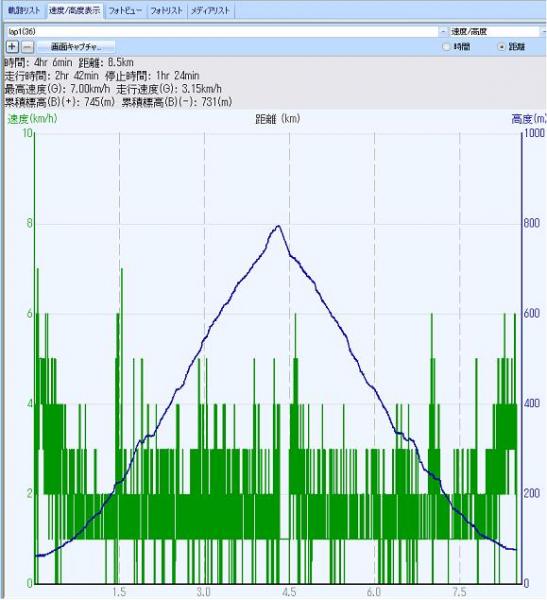Click the 画面キャプチャ screen capture button
547x600 pixels.
(76, 47)
